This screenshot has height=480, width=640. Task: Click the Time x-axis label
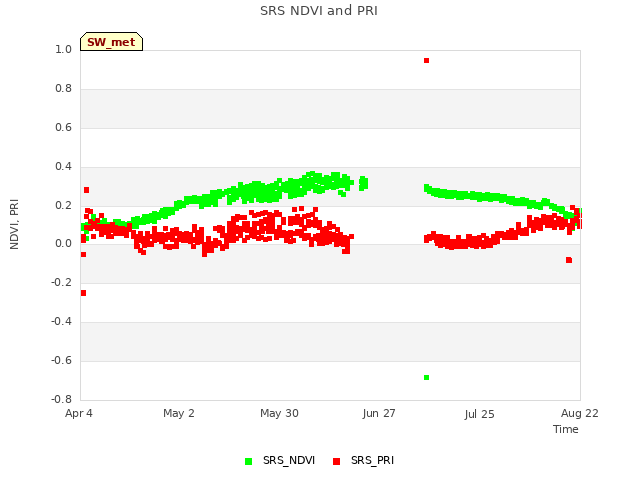point(565,429)
